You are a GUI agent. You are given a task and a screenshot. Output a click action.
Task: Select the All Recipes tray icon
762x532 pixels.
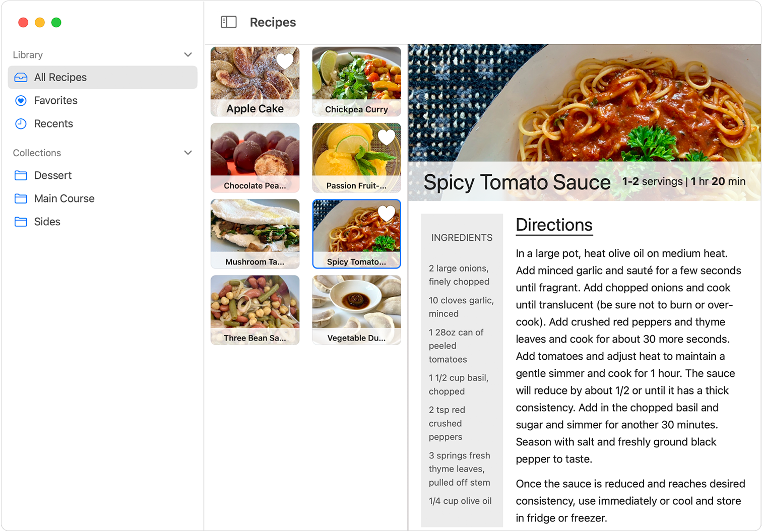pyautogui.click(x=20, y=77)
